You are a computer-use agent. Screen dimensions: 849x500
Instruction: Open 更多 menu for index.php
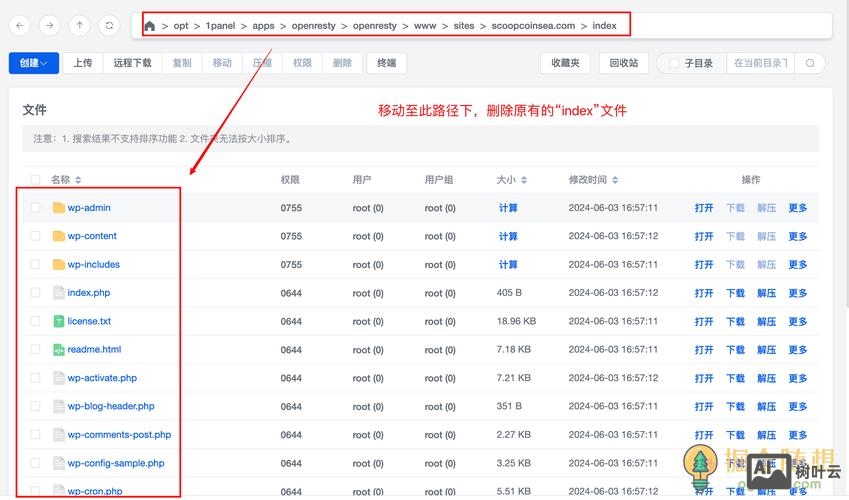[x=798, y=293]
